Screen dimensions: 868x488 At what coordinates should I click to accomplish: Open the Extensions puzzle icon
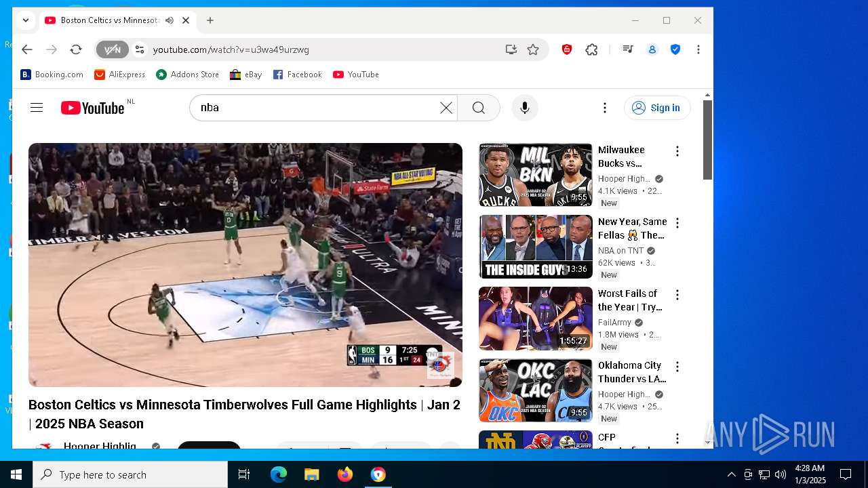(x=591, y=49)
